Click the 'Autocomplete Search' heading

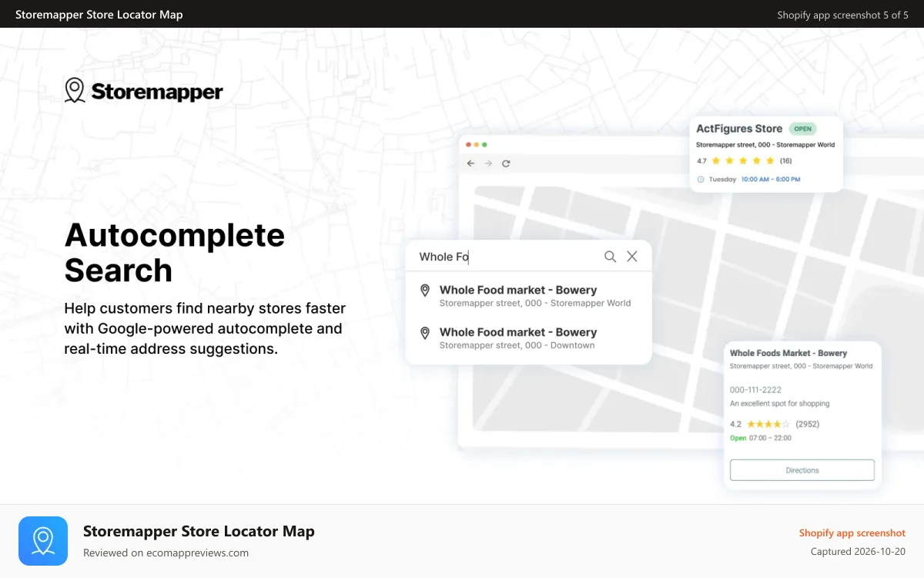coord(175,253)
